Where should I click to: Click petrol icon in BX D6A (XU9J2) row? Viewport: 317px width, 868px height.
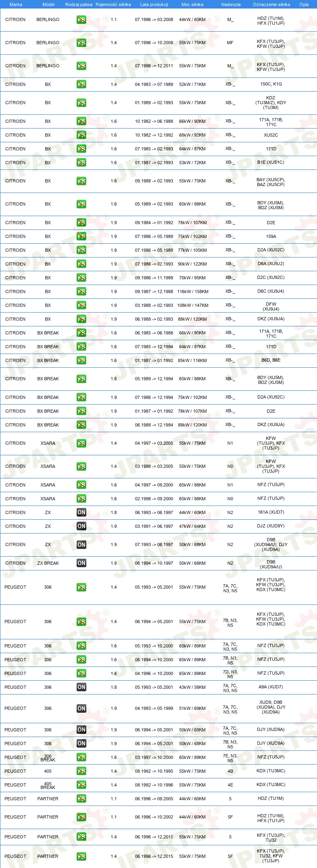tap(81, 264)
